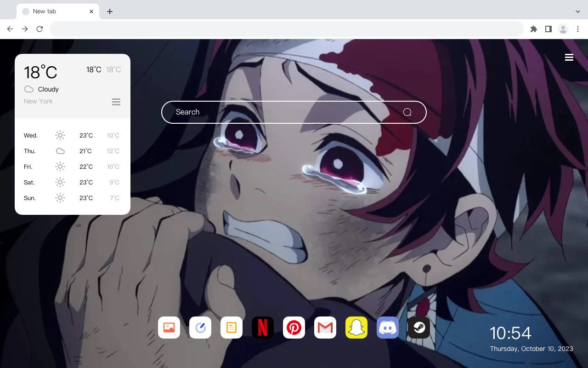The width and height of the screenshot is (588, 368).
Task: Click the 10:54 clock display
Action: (510, 333)
